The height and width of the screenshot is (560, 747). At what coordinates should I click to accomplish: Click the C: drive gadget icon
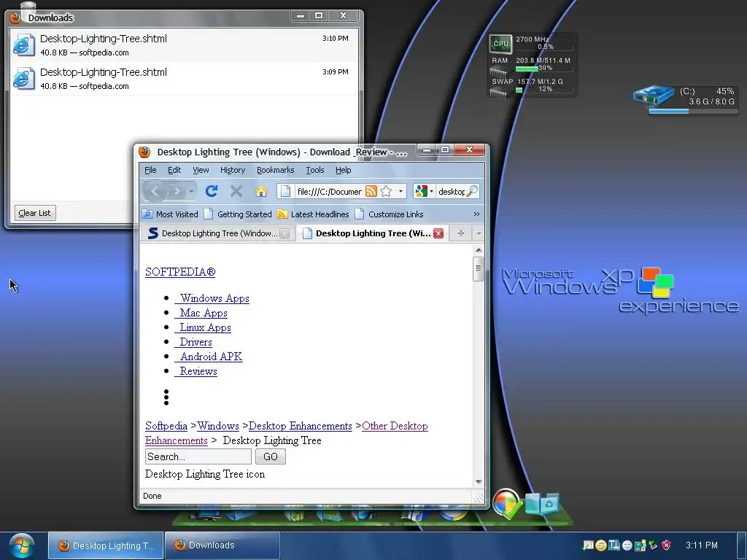[653, 96]
